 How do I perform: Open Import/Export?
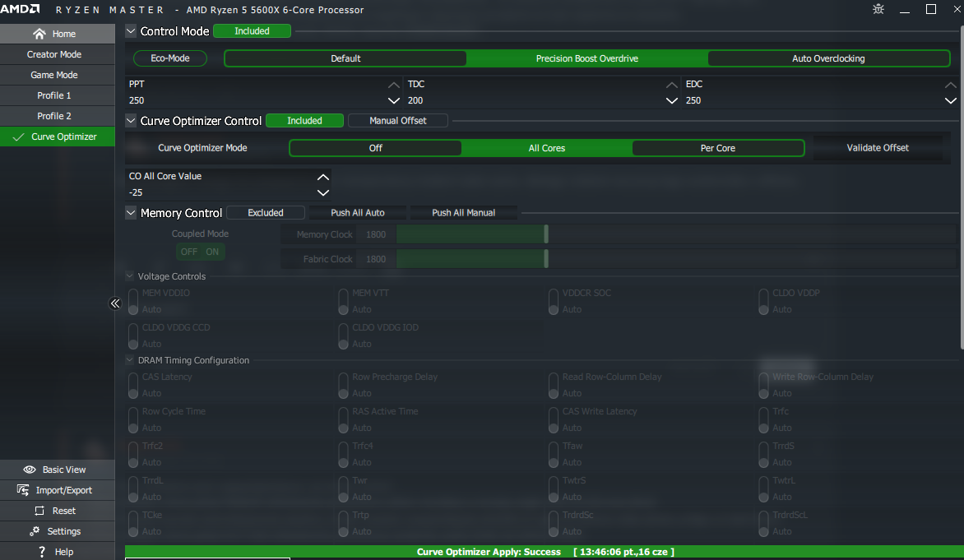click(x=58, y=490)
